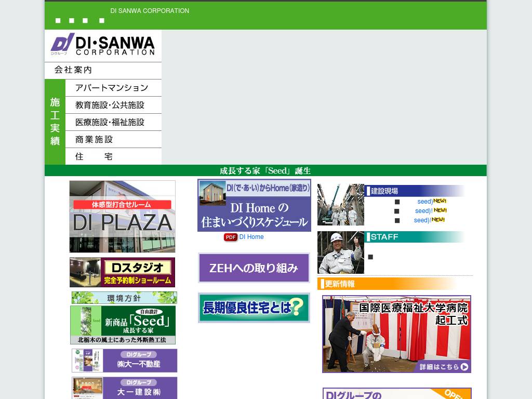Open the Dスタジオ showroom banner
Screen dimensions: 532x399
[x=123, y=272]
